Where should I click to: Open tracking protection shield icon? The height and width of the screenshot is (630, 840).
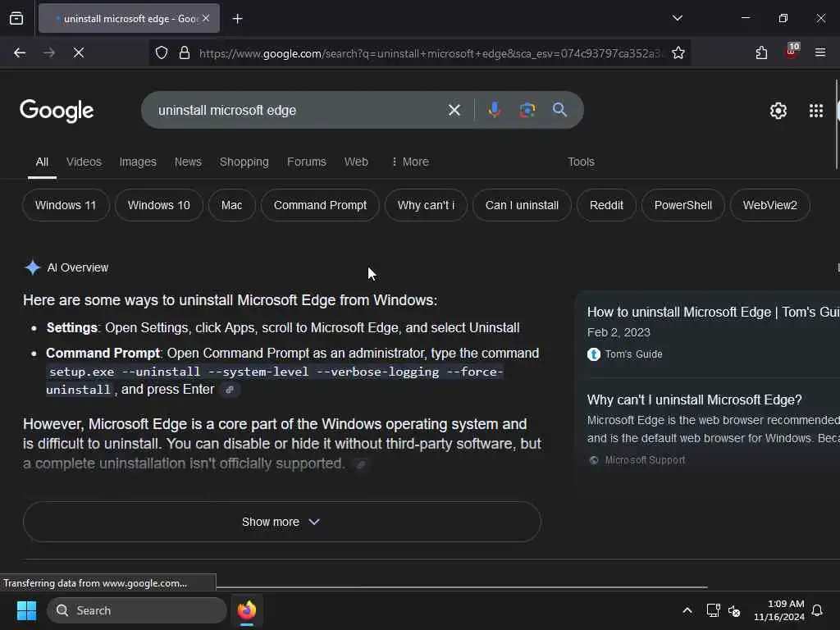pyautogui.click(x=162, y=52)
